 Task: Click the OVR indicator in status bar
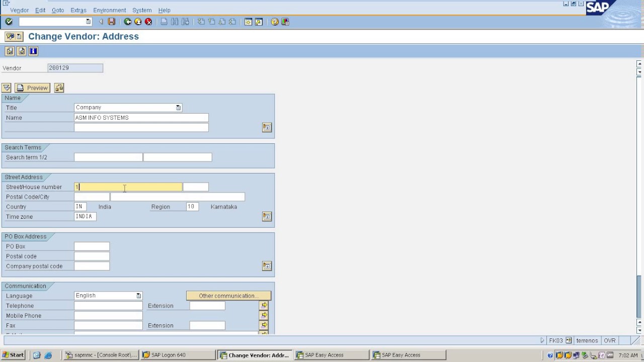click(x=610, y=340)
